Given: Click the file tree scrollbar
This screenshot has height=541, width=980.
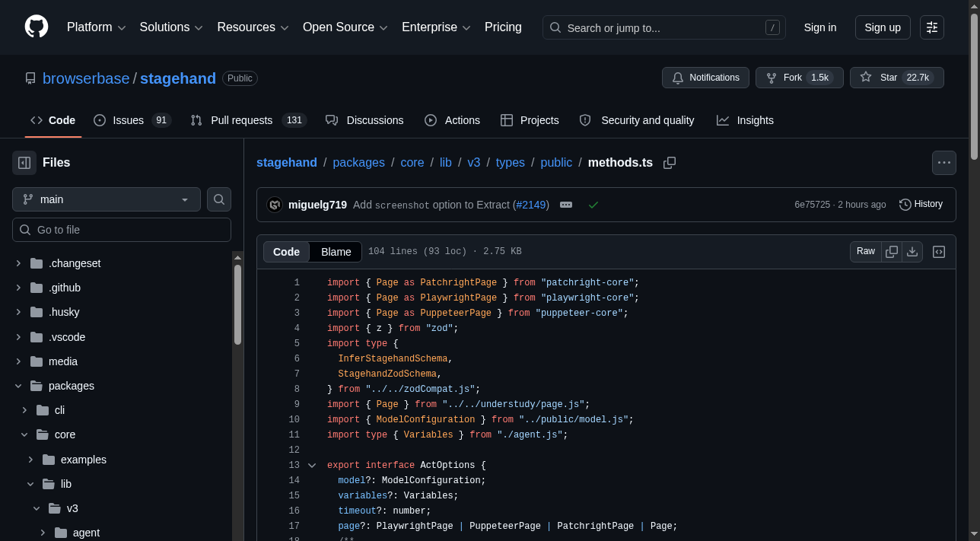Looking at the screenshot, I should (x=237, y=304).
